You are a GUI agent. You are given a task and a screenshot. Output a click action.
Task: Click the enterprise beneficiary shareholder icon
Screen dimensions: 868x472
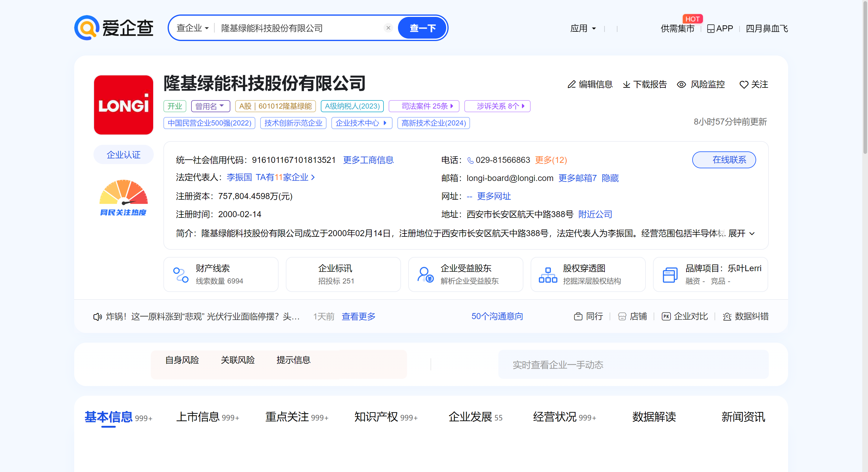[425, 274]
